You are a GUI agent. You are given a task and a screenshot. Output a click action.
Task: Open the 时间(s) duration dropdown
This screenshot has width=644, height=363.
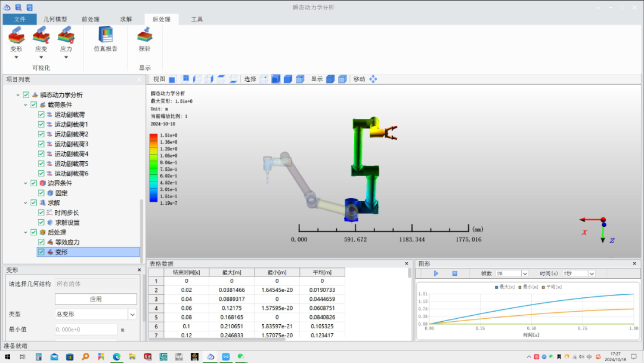[592, 273]
